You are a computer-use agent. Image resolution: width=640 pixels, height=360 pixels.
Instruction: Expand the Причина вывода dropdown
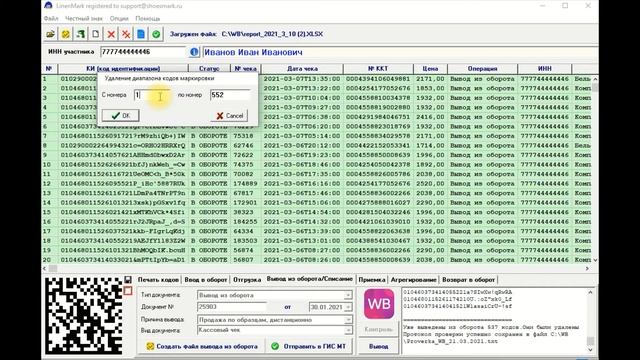click(348, 320)
